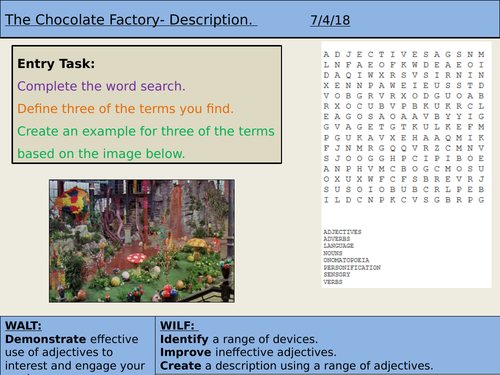
Task: Click LANGUAGE in the word list
Action: (x=338, y=246)
